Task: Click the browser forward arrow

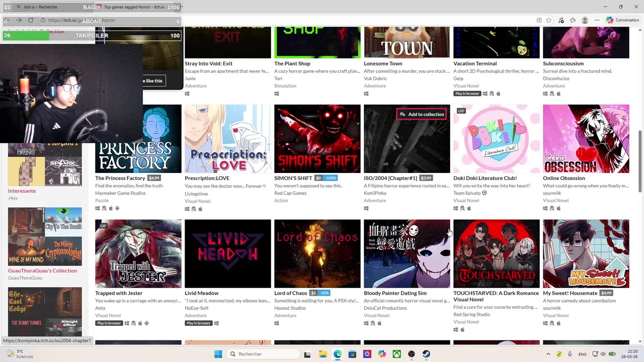Action: coord(19,20)
